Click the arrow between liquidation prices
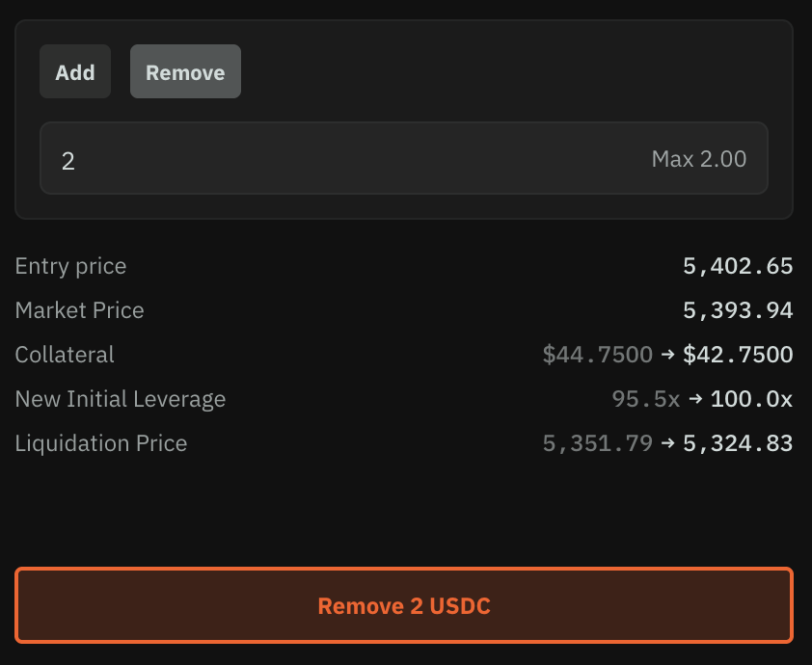 pyautogui.click(x=668, y=444)
